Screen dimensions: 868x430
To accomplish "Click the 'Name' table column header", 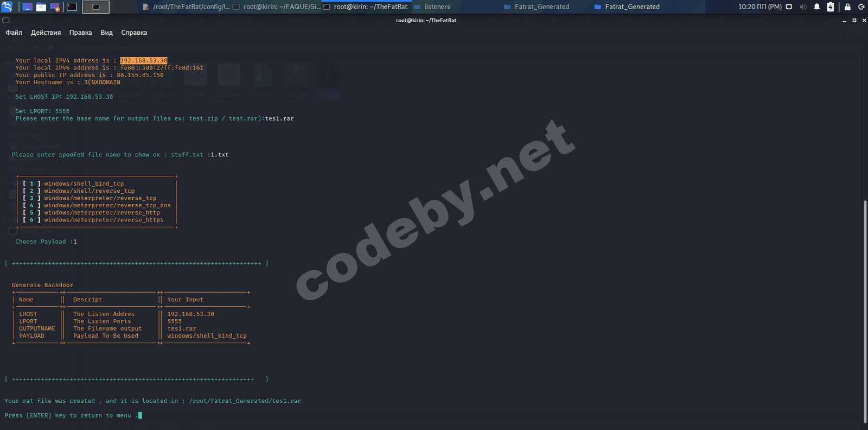I will point(26,300).
